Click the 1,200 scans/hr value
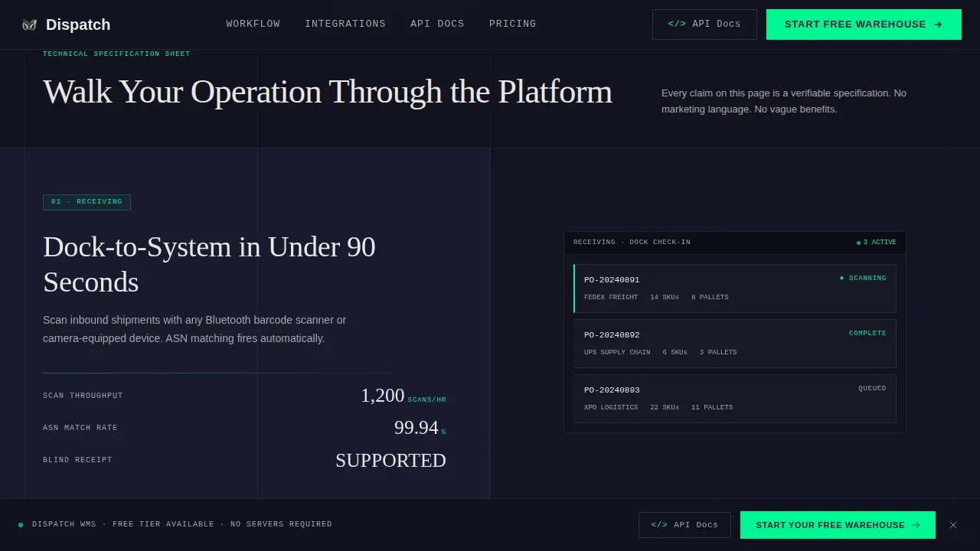This screenshot has height=551, width=980. click(403, 396)
